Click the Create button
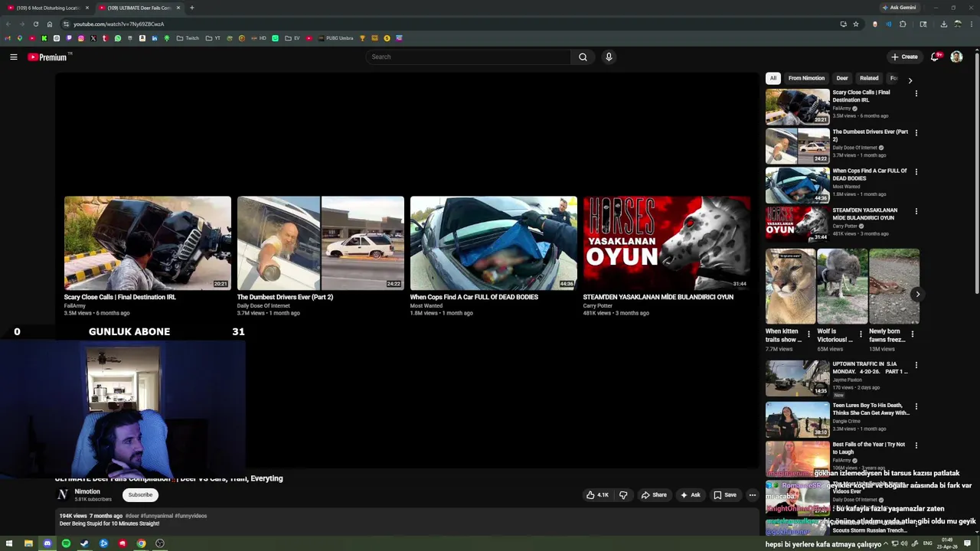Viewport: 980px width, 551px height. pyautogui.click(x=904, y=57)
